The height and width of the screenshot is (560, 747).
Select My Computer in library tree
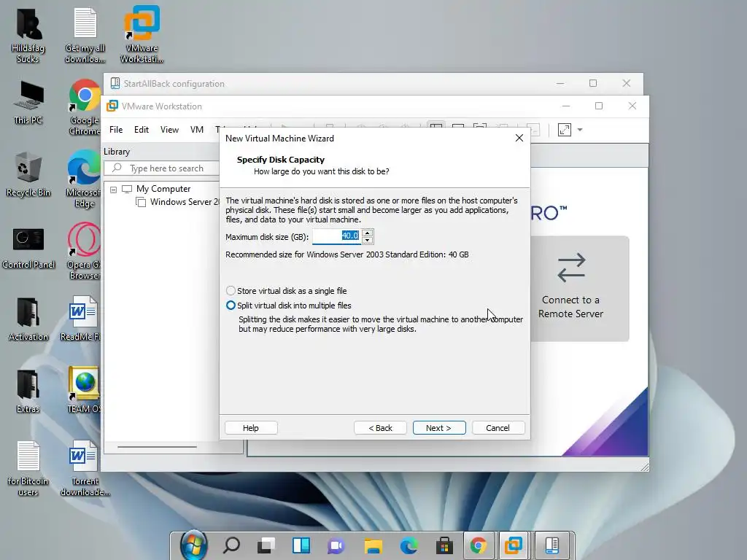coord(156,189)
